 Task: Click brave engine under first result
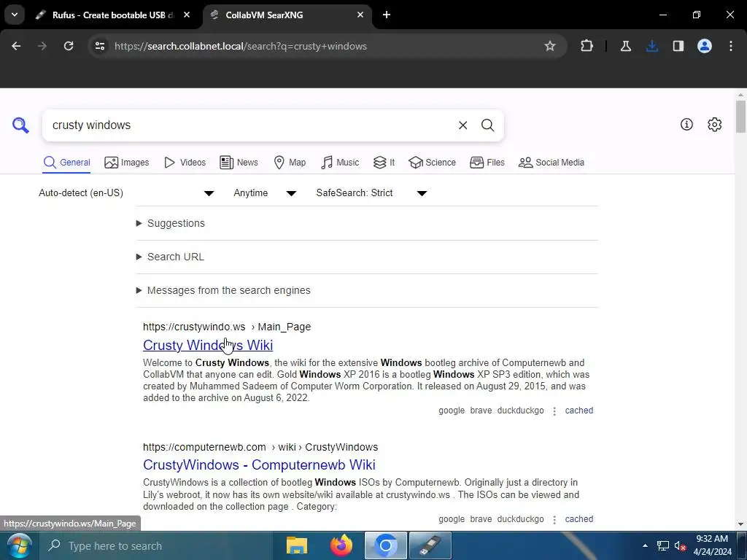pyautogui.click(x=481, y=411)
